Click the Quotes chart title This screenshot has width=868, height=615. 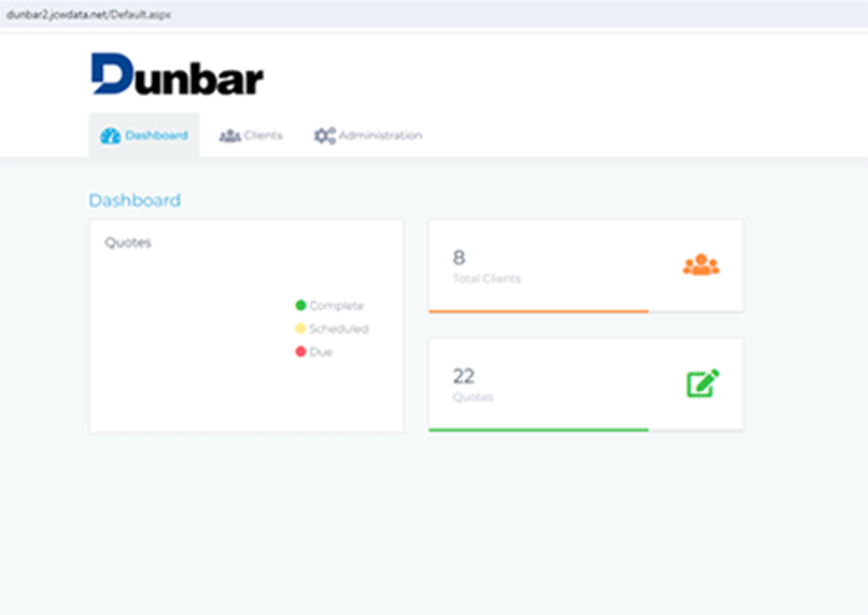[x=128, y=243]
